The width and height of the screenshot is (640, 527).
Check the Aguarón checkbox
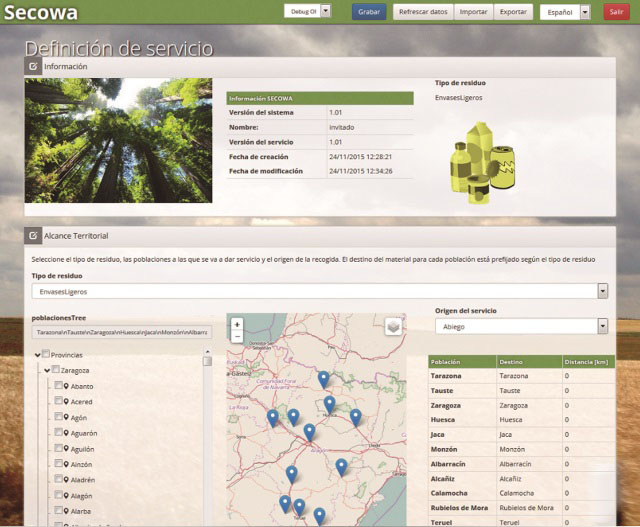(x=58, y=432)
